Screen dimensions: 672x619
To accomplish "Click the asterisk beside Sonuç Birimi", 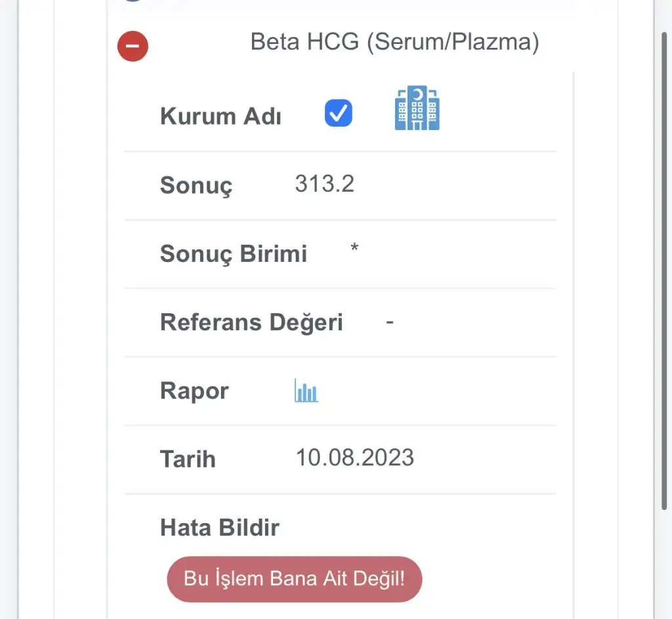I will click(354, 249).
